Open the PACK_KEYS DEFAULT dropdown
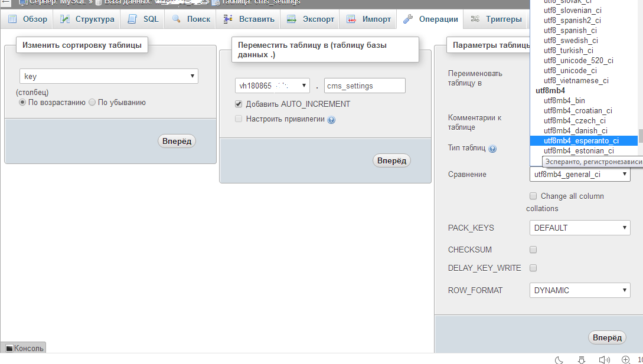This screenshot has width=643, height=364. [580, 228]
